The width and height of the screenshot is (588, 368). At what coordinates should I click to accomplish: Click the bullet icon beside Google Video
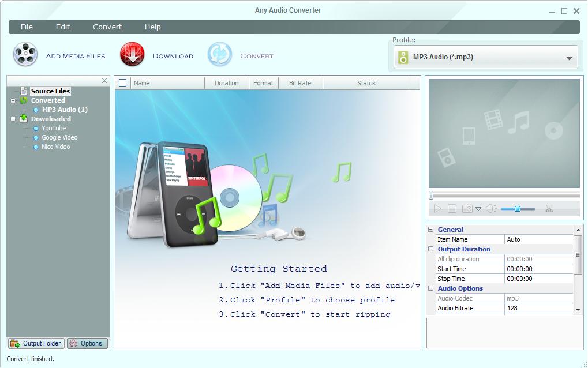(x=36, y=137)
